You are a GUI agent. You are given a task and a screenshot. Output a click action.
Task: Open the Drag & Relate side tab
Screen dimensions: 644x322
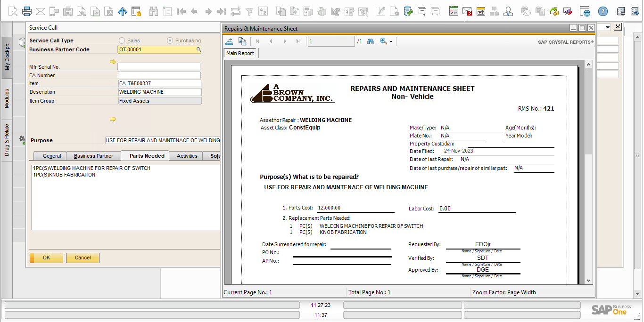(7, 140)
